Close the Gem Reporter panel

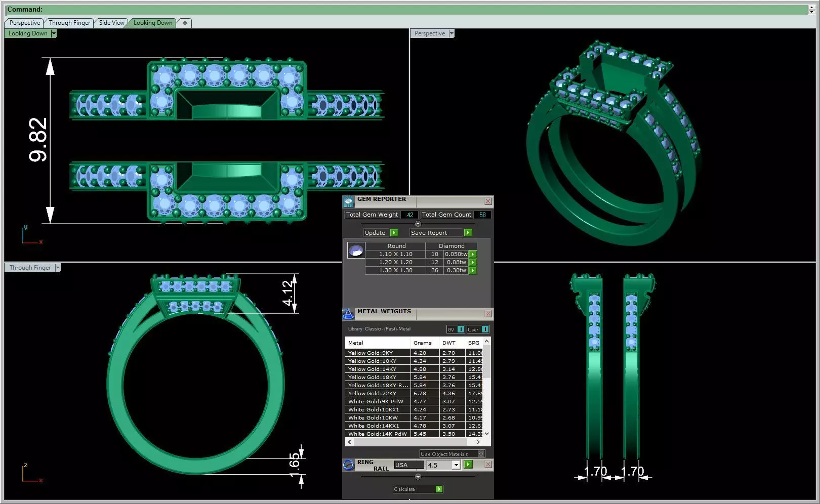pyautogui.click(x=488, y=201)
